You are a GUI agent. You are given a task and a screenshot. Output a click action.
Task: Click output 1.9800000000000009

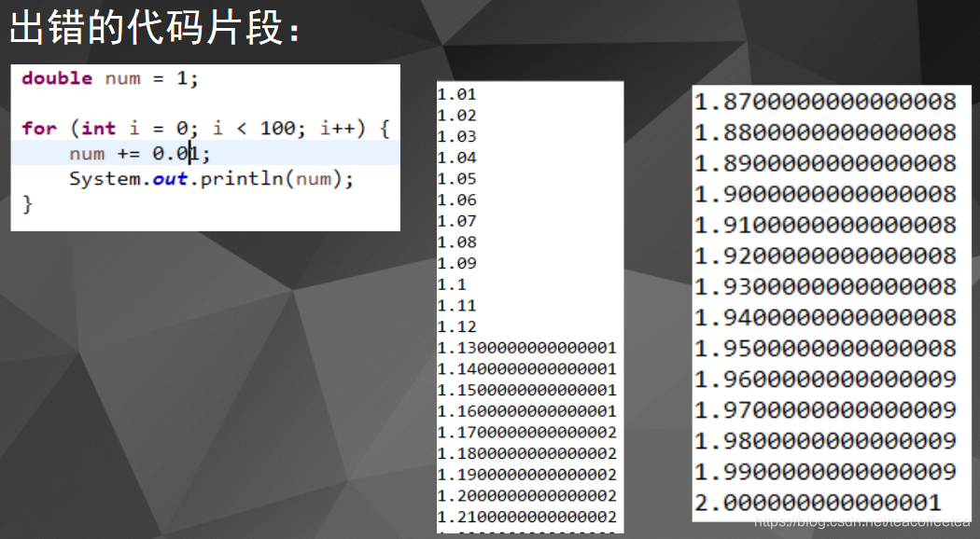[826, 441]
